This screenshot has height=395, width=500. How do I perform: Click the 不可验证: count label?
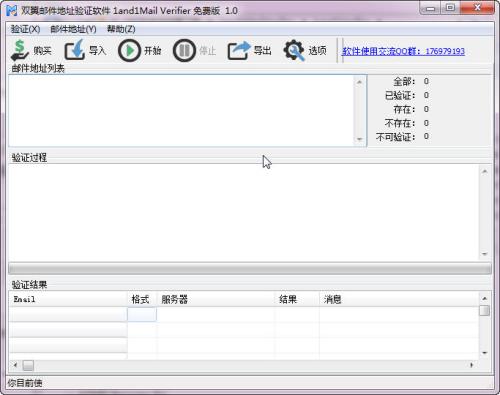coord(395,137)
